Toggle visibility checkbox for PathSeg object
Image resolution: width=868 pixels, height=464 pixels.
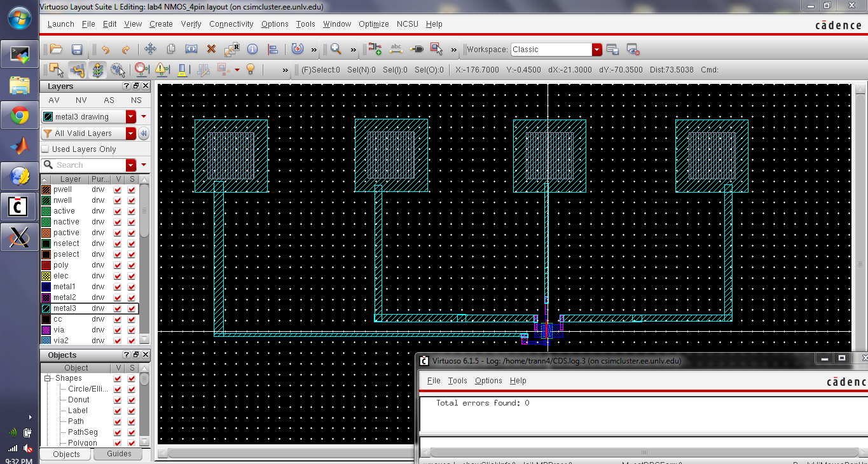coord(118,432)
